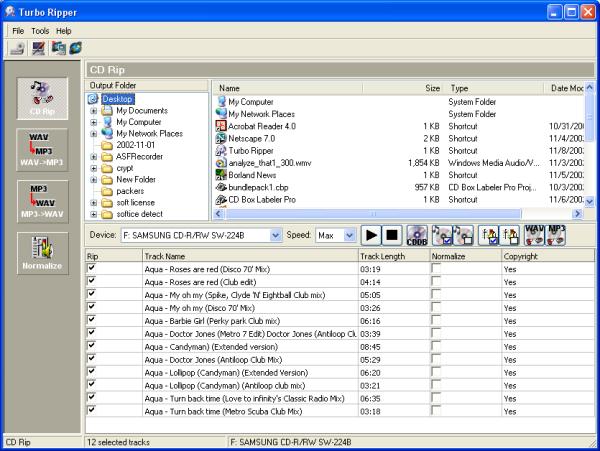Sort file list by Type column
The width and height of the screenshot is (600, 451).
(x=494, y=88)
